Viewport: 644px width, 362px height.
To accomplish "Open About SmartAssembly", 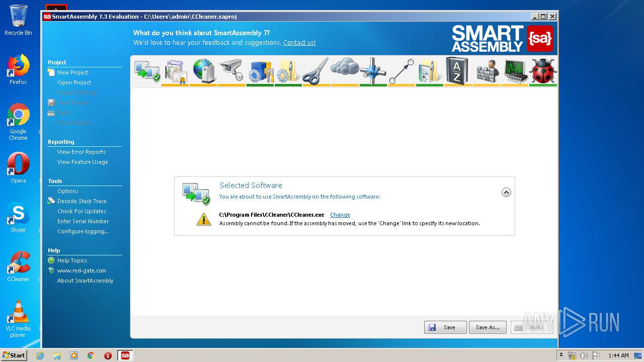I will pyautogui.click(x=86, y=281).
